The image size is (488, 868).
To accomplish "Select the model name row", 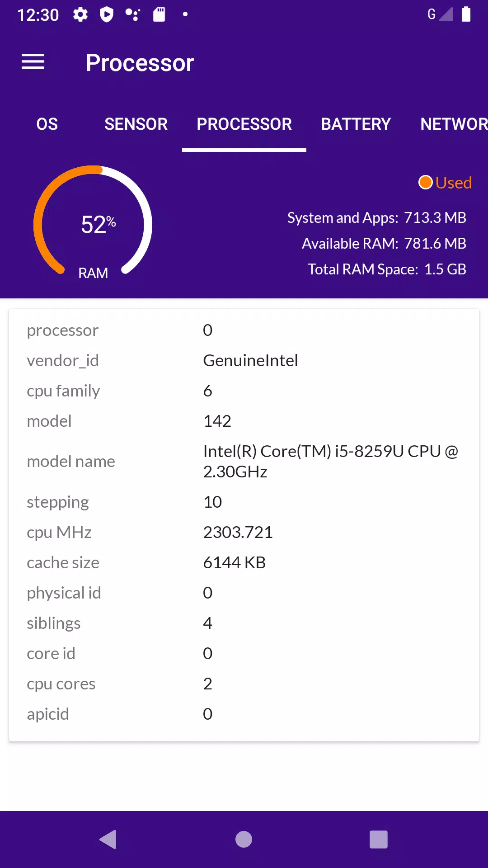I will 244,462.
